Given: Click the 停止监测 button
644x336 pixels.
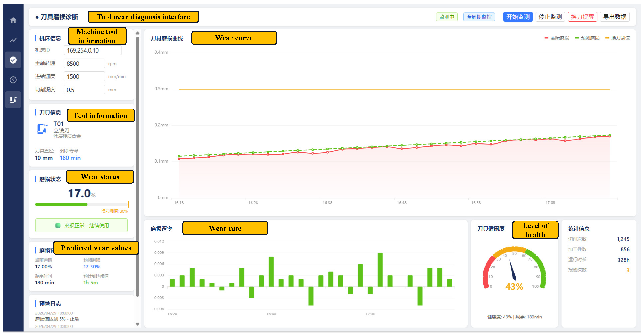Looking at the screenshot, I should pos(550,17).
